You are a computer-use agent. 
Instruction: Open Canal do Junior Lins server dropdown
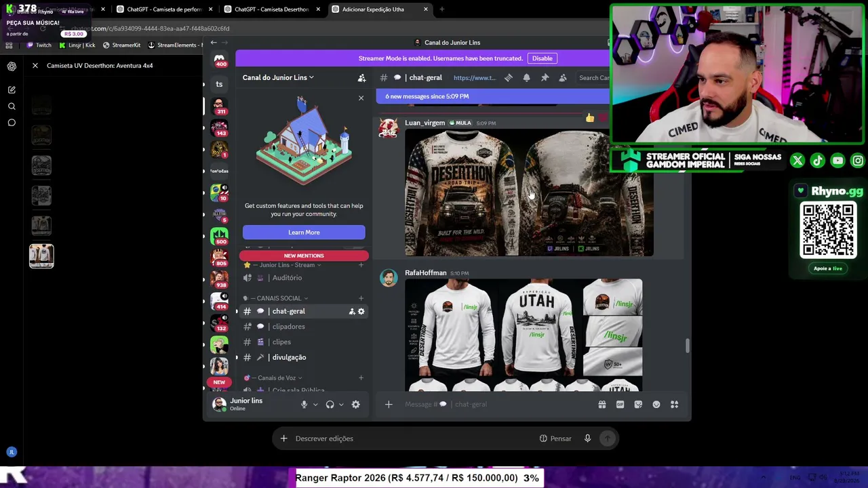pos(278,78)
